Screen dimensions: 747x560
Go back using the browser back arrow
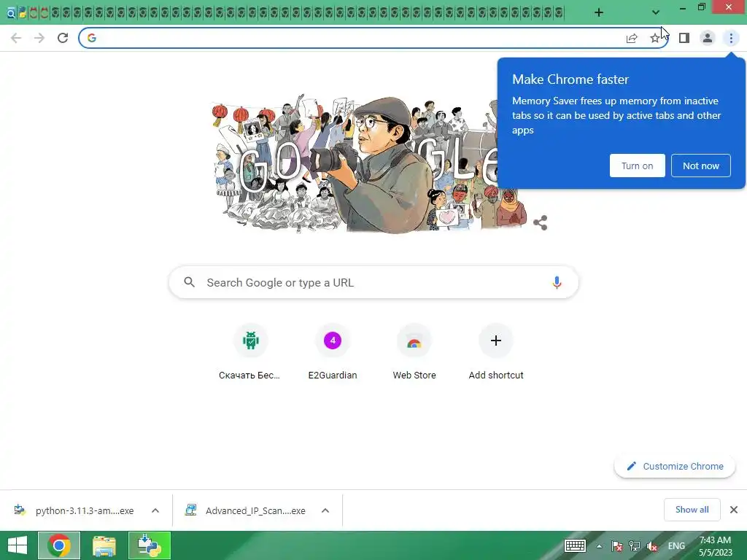(x=16, y=38)
